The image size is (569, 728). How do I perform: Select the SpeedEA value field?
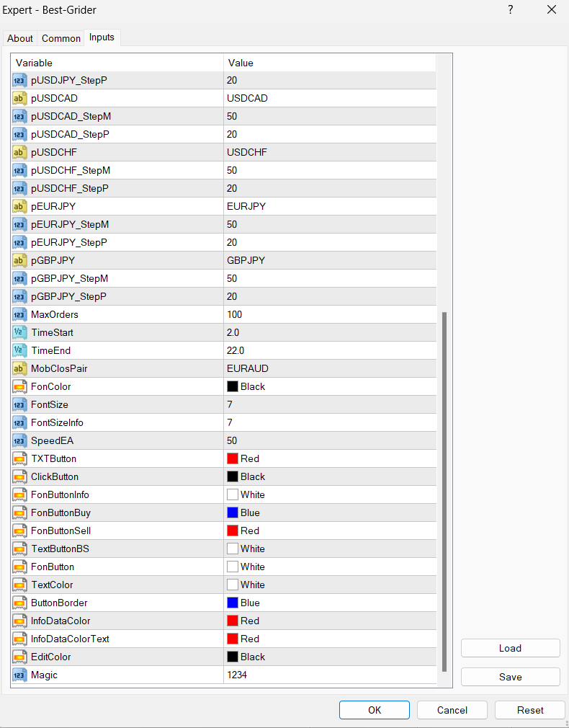pos(330,440)
